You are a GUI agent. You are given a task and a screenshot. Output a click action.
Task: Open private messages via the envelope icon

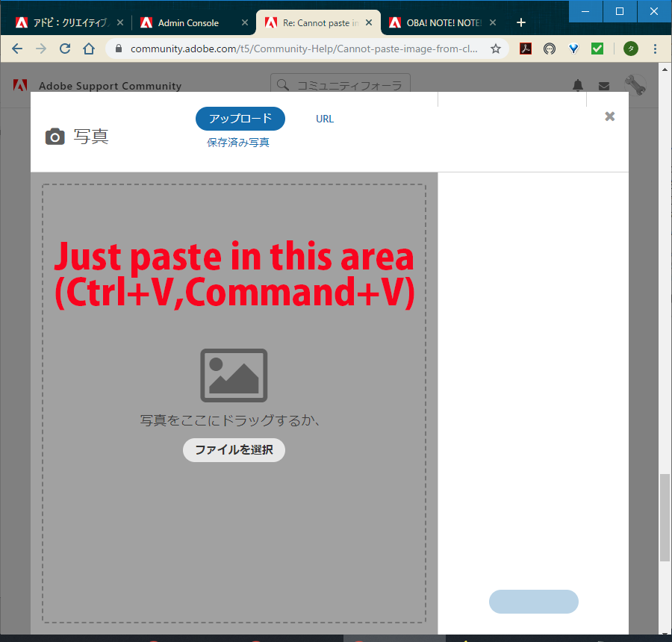604,85
